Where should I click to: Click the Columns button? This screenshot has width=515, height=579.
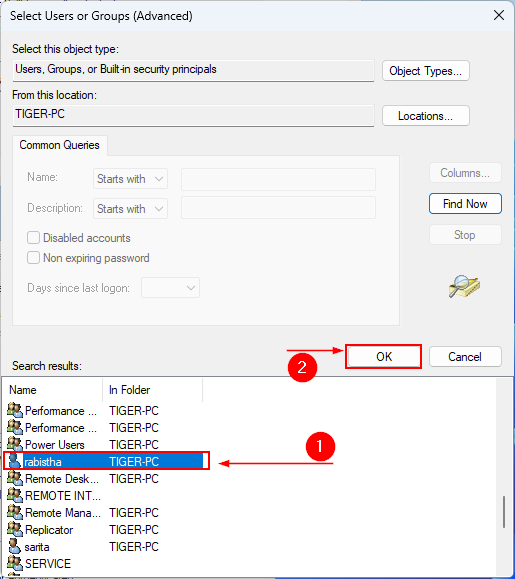(465, 172)
